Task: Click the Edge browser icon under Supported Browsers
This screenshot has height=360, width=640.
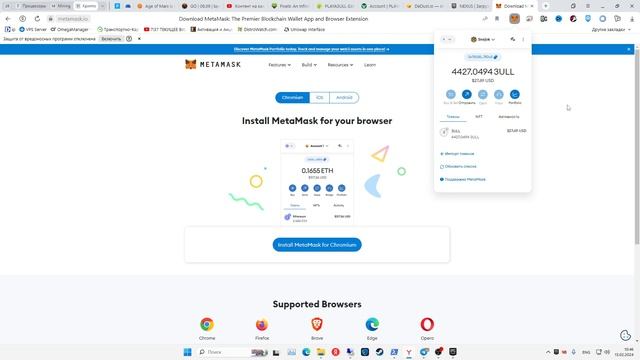Action: pos(372,324)
